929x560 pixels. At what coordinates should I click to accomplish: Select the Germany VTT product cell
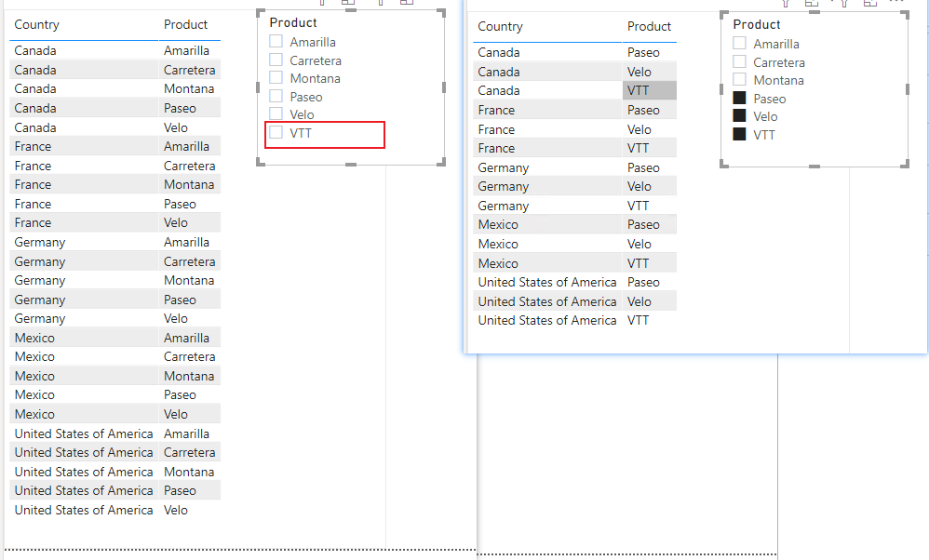(x=650, y=206)
